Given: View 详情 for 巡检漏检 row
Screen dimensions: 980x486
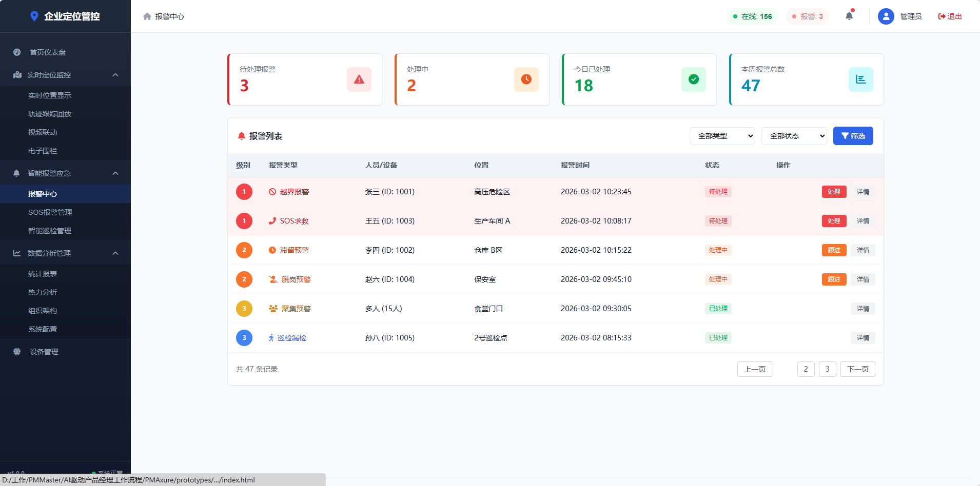Looking at the screenshot, I should (x=863, y=338).
